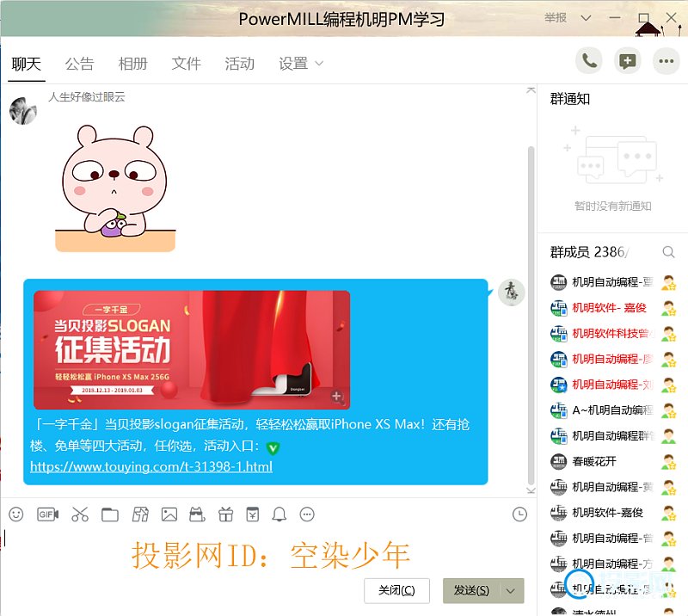This screenshot has height=616, width=688.
Task: Click the 群通知 heading
Action: (x=569, y=99)
